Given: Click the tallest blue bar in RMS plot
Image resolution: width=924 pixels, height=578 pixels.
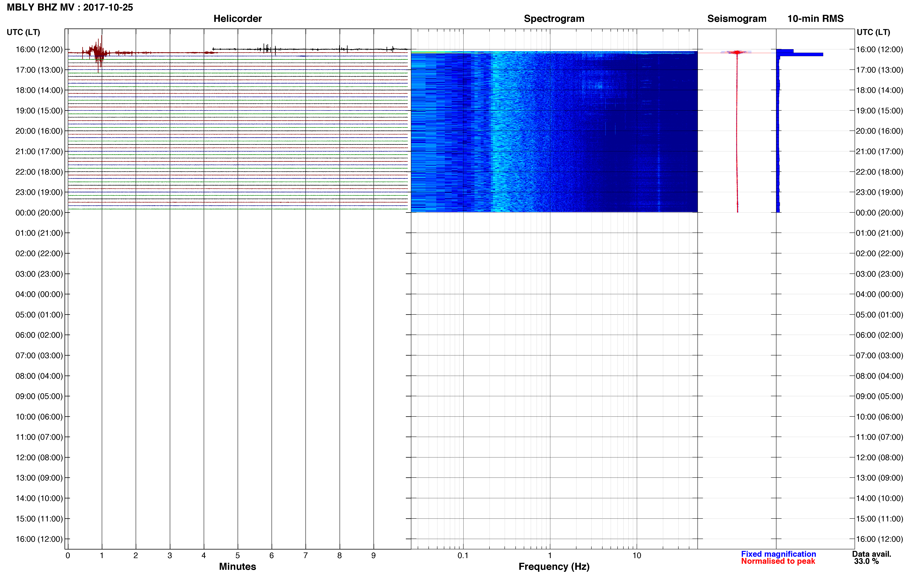Looking at the screenshot, I should 800,55.
